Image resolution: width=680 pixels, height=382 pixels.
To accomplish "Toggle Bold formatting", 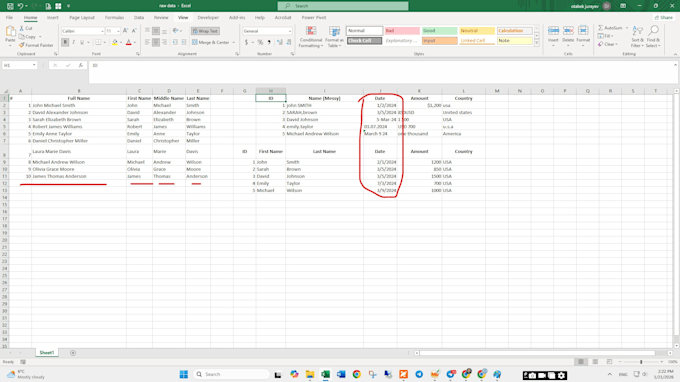I will (x=65, y=42).
